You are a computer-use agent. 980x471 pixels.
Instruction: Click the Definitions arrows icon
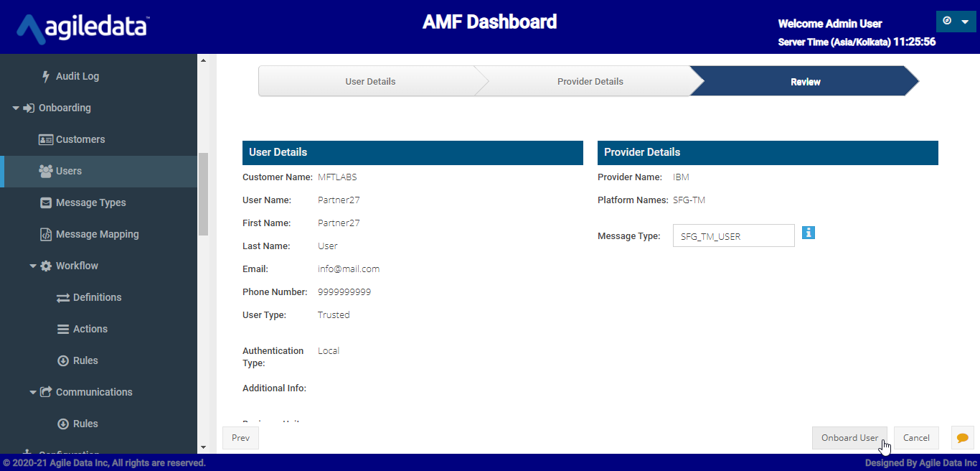[63, 297]
